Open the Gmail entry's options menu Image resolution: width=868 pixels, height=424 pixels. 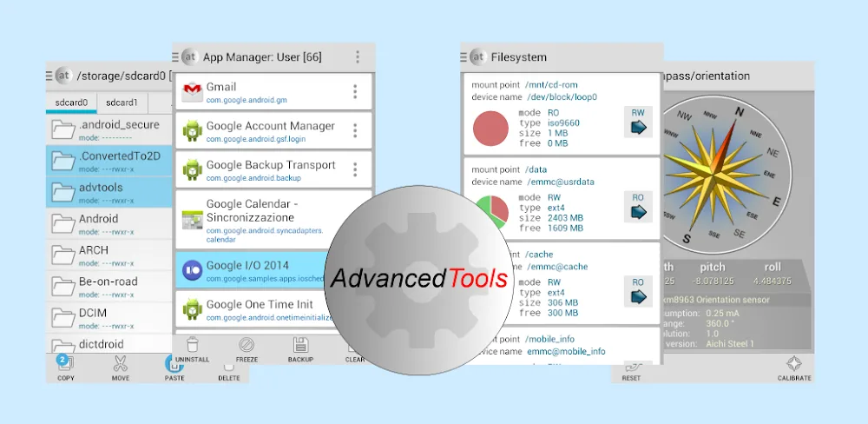[355, 91]
